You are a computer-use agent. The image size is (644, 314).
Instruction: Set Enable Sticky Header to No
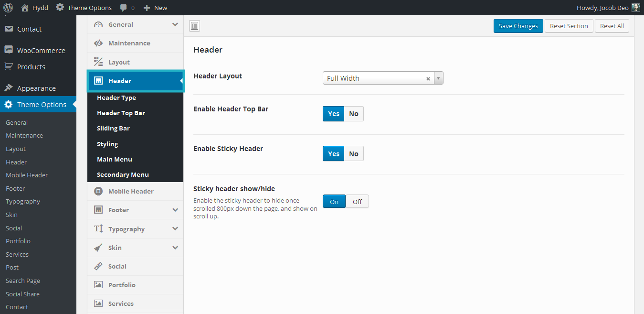pyautogui.click(x=353, y=153)
